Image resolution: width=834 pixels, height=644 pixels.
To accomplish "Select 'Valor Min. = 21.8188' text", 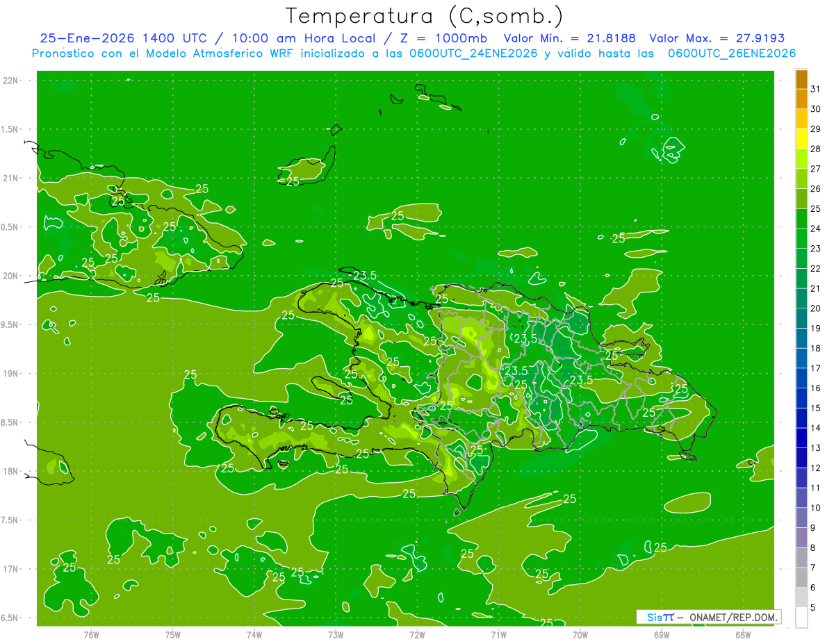I will point(569,38).
